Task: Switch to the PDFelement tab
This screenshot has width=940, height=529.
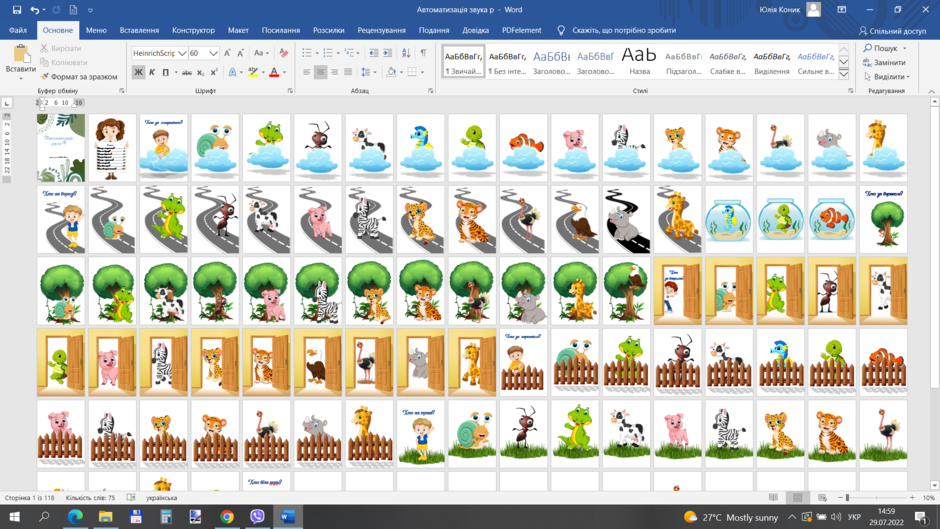Action: [522, 30]
